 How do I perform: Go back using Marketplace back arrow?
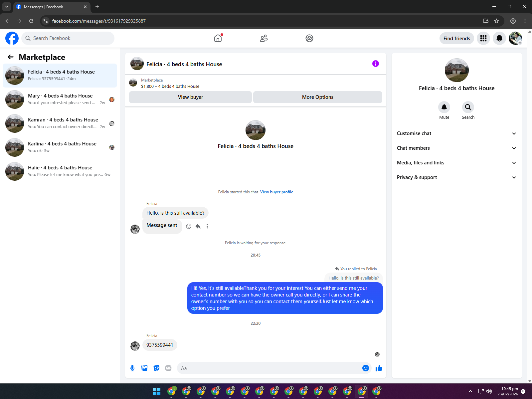click(x=11, y=57)
